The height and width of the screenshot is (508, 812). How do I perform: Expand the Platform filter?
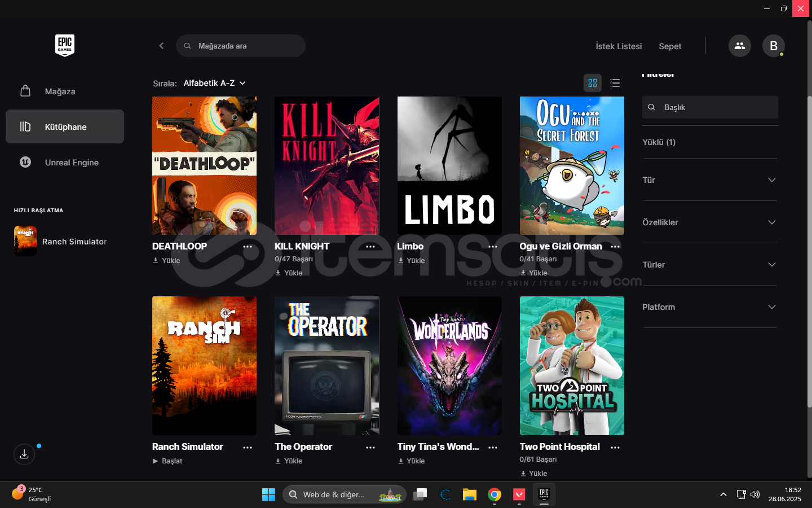coord(710,307)
